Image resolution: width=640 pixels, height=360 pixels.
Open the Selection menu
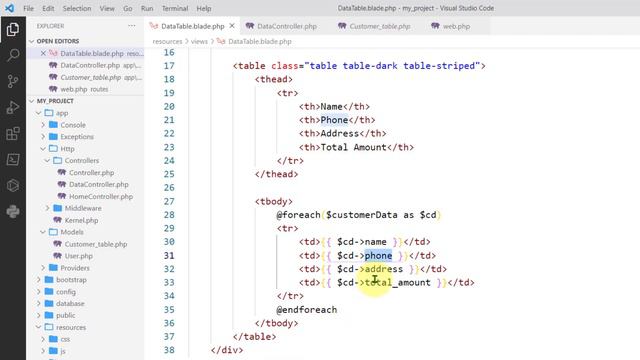(77, 8)
